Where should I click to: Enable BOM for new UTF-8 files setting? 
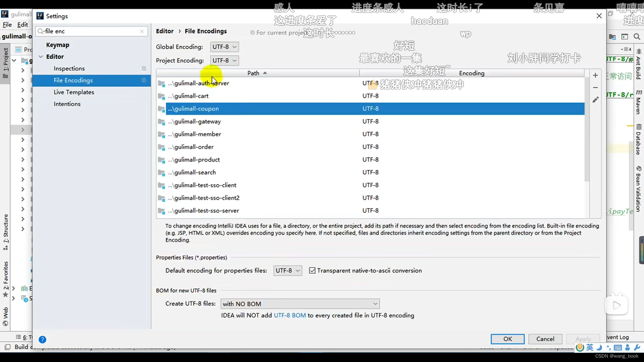pyautogui.click(x=300, y=304)
